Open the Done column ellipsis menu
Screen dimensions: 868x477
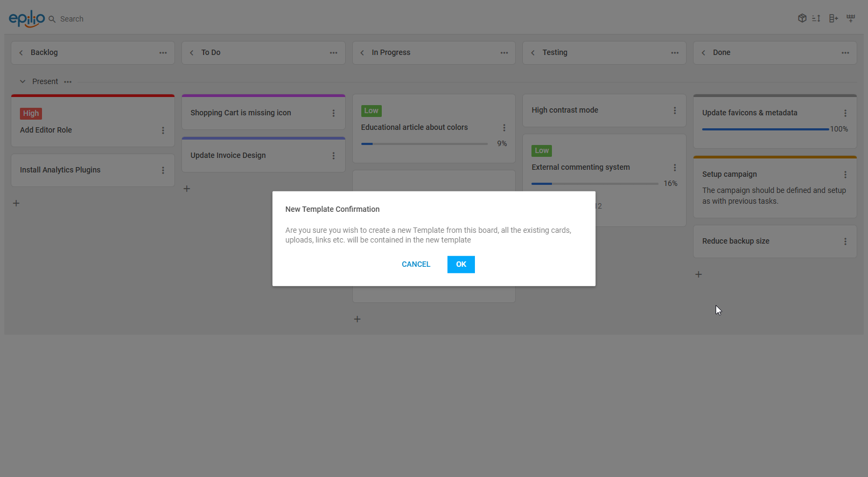tap(845, 53)
